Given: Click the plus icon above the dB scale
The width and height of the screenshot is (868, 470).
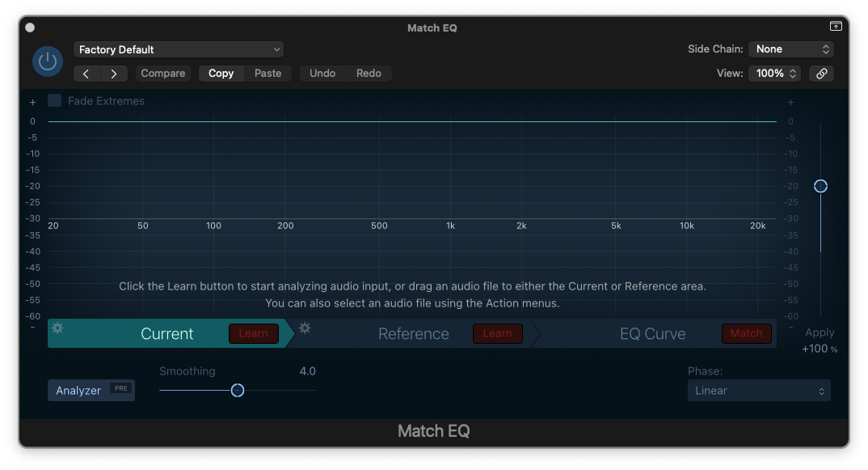Looking at the screenshot, I should pos(32,102).
